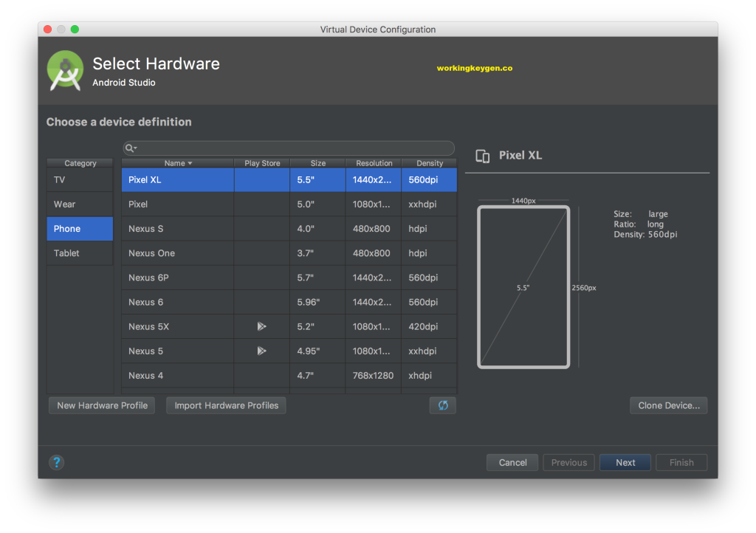Select the TV category
The width and height of the screenshot is (756, 533).
click(x=79, y=179)
